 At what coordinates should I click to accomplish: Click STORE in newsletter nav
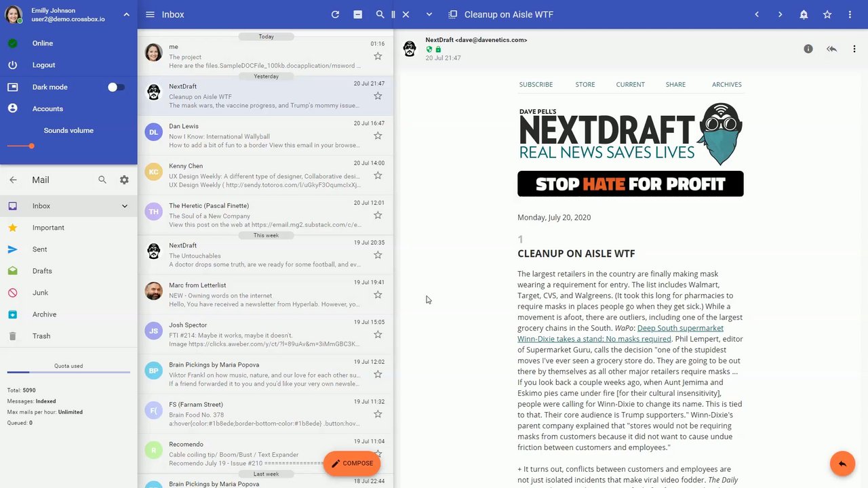(x=585, y=85)
